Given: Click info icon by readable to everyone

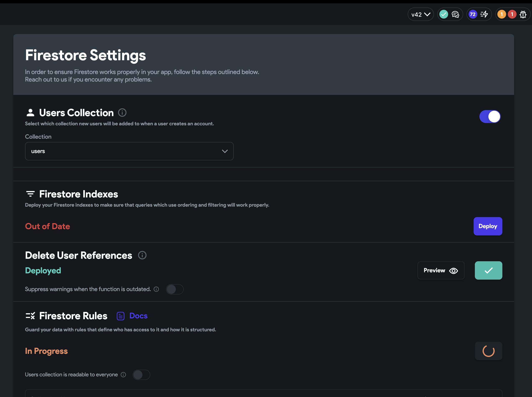Looking at the screenshot, I should click(x=123, y=375).
